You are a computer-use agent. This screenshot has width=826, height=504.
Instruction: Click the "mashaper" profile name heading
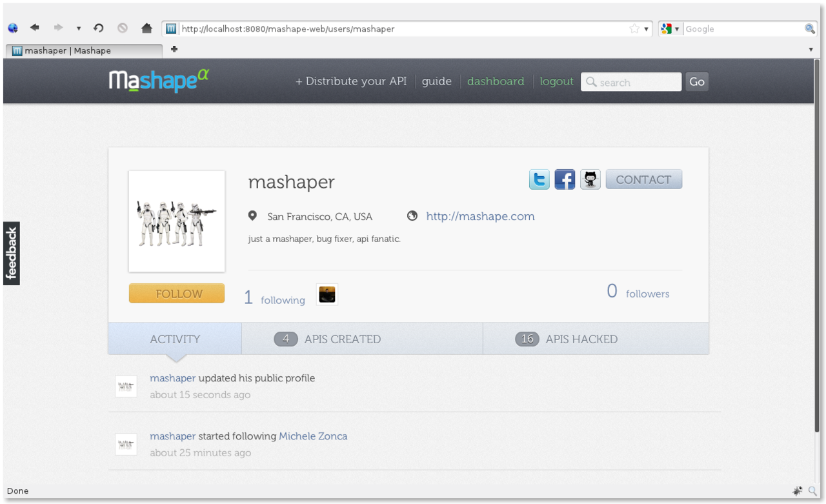(x=291, y=182)
